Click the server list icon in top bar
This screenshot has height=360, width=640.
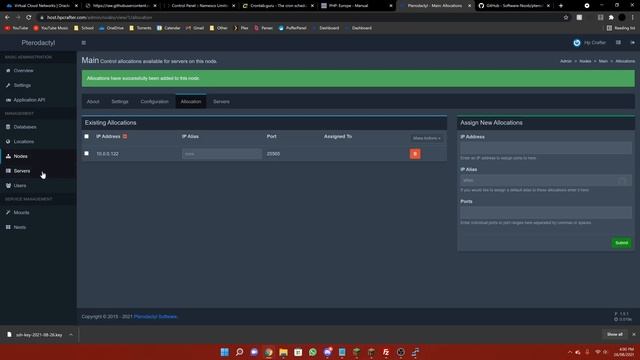pyautogui.click(x=618, y=42)
